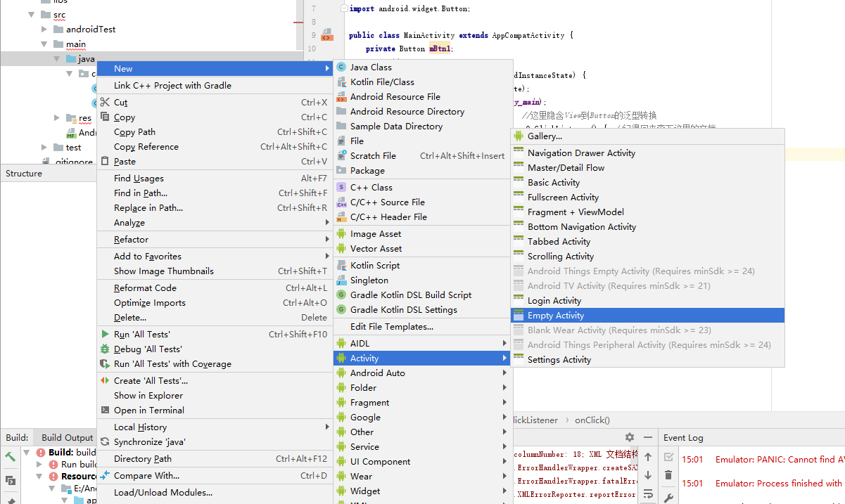Click the Gallery android icon
This screenshot has width=845, height=504.
(519, 136)
